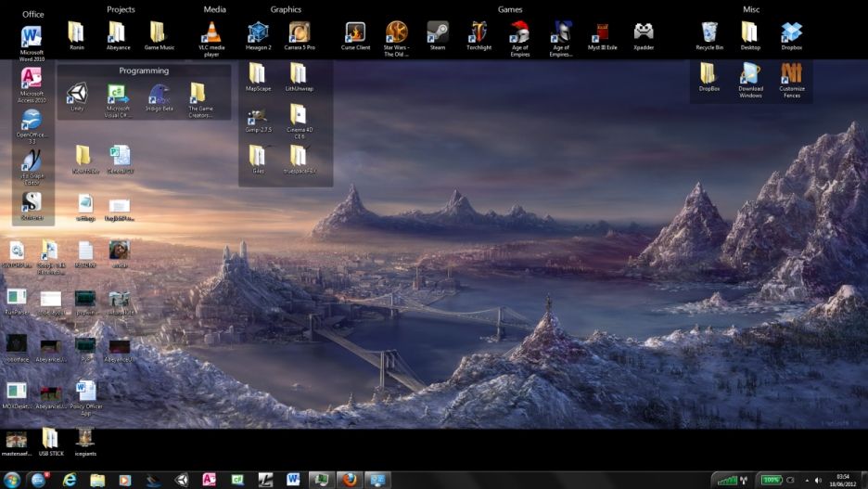Open the Policy Officer App document
The width and height of the screenshot is (868, 489).
[86, 398]
